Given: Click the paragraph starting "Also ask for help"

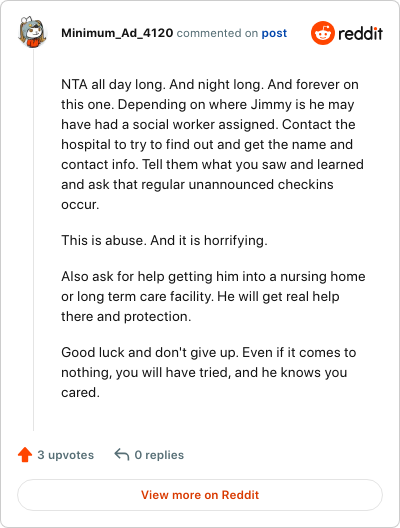Looking at the screenshot, I should 213,296.
